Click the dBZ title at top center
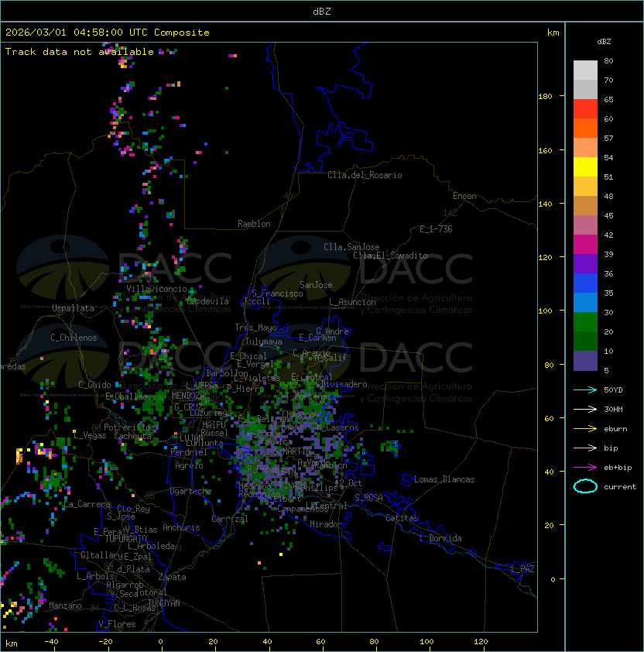The height and width of the screenshot is (652, 644). click(321, 12)
